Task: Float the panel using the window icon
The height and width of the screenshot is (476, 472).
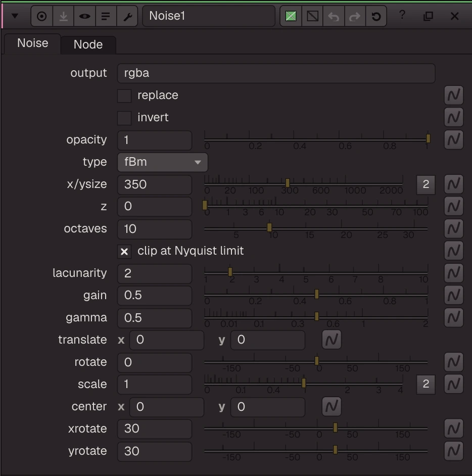Action: [429, 16]
